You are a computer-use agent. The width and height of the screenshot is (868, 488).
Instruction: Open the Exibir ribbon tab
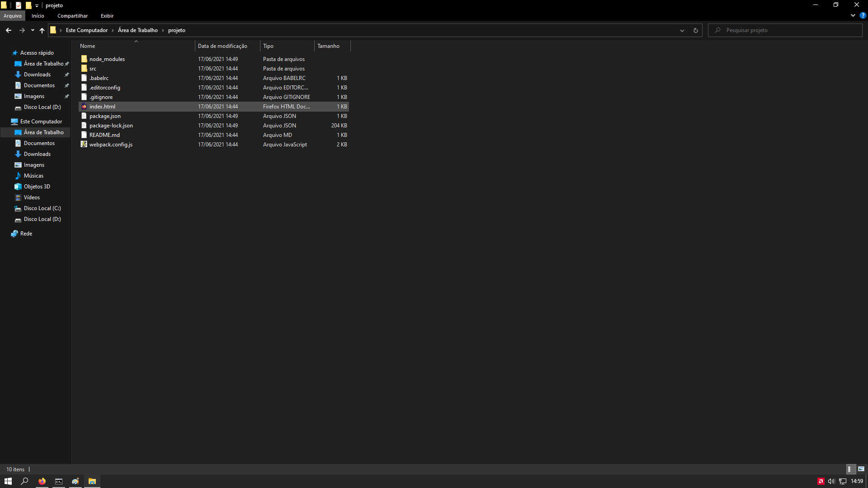point(107,16)
